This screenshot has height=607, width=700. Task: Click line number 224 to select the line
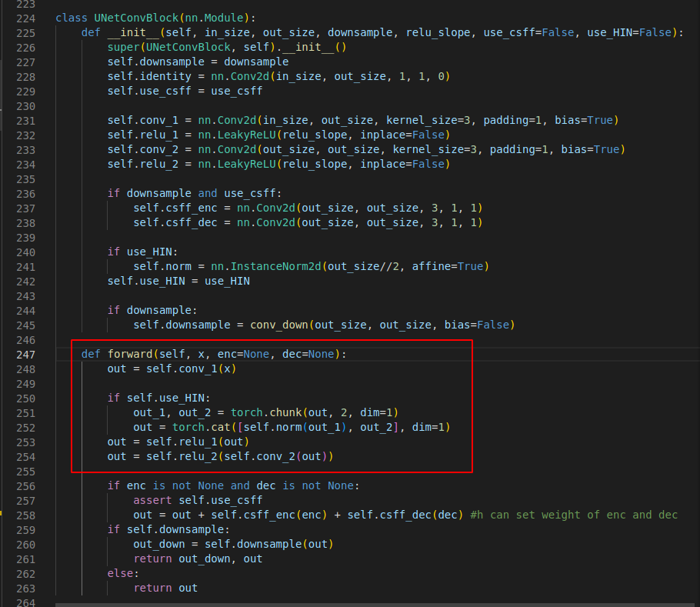coord(25,18)
